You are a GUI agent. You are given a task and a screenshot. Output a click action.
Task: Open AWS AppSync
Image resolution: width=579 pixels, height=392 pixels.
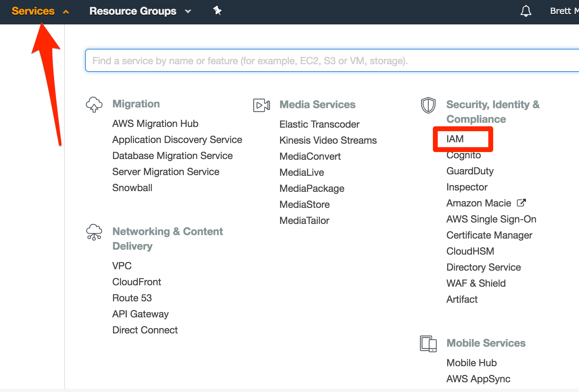(478, 379)
